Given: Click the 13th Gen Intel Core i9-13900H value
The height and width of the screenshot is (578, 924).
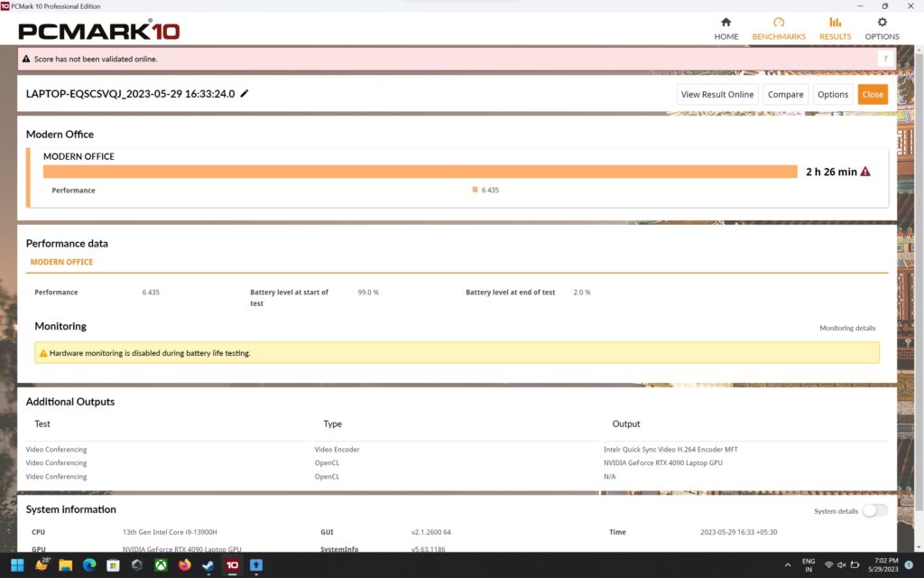Looking at the screenshot, I should coord(170,532).
